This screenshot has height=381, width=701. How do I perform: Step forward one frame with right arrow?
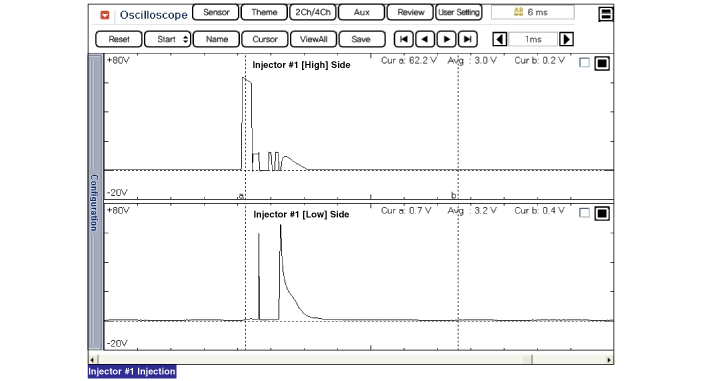[x=446, y=39]
